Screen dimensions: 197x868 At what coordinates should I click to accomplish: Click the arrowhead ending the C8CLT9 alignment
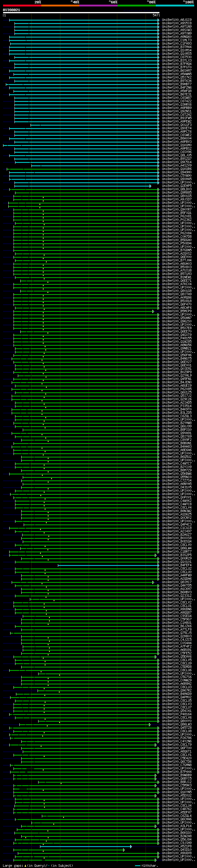(x=156, y=745)
